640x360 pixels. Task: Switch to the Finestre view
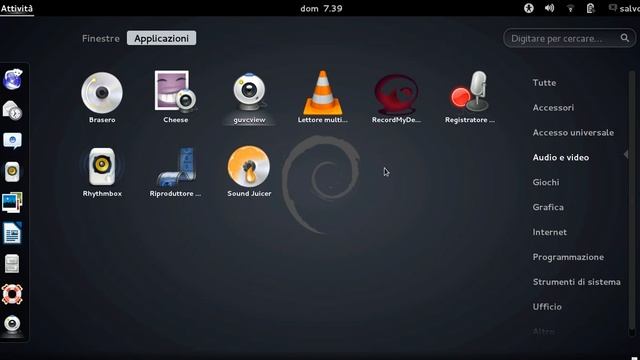tap(101, 38)
